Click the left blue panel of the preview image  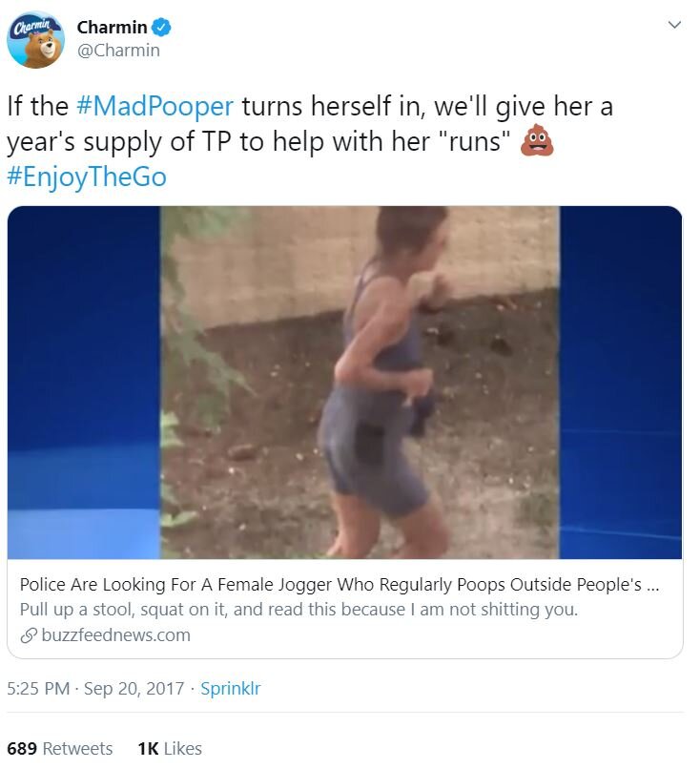pyautogui.click(x=84, y=383)
